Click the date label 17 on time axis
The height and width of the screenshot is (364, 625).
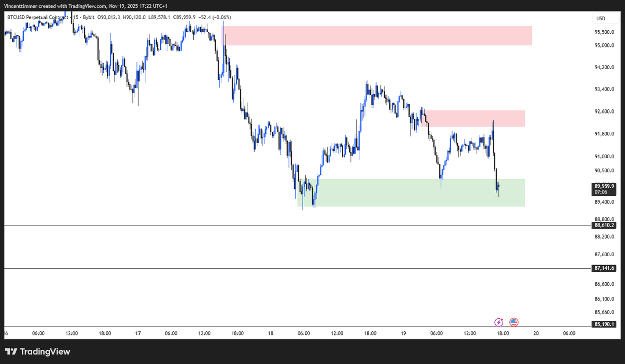coord(138,333)
